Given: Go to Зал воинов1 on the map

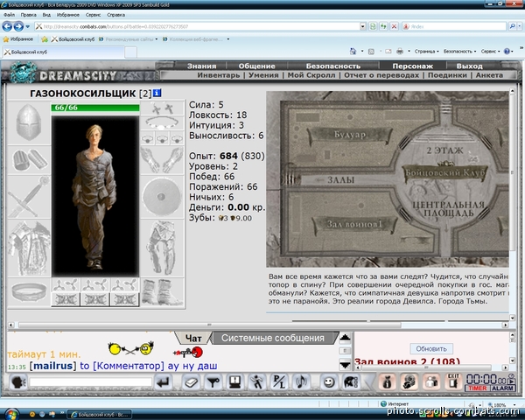Looking at the screenshot, I should [354, 224].
